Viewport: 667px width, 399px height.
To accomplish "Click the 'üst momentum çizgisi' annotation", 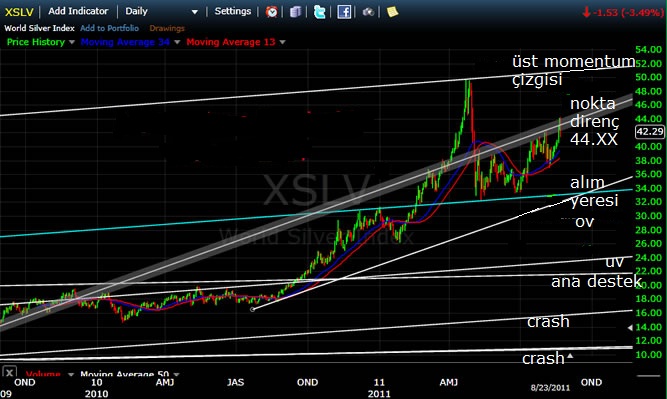I will pyautogui.click(x=573, y=70).
